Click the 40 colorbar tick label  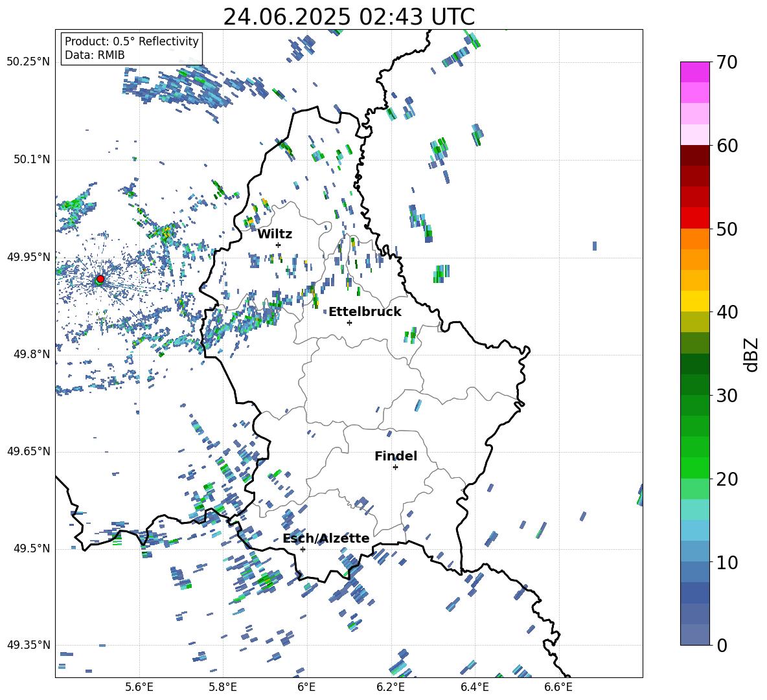point(727,312)
